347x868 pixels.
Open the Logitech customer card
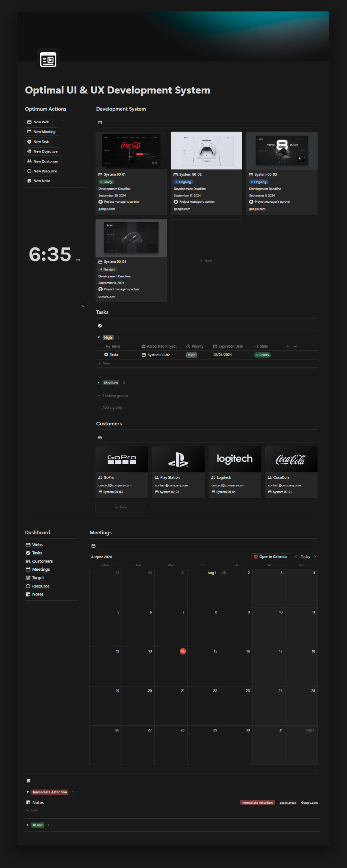coord(235,472)
